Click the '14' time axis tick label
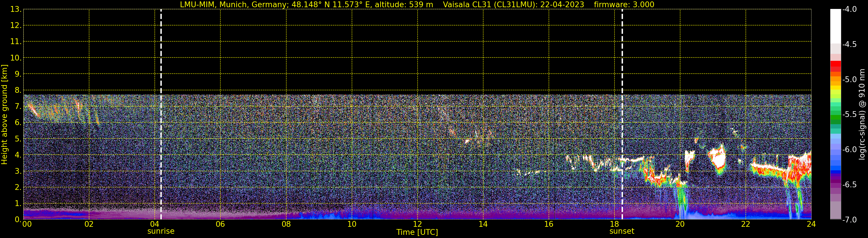Screen dimensions: 868x238 (x=483, y=224)
